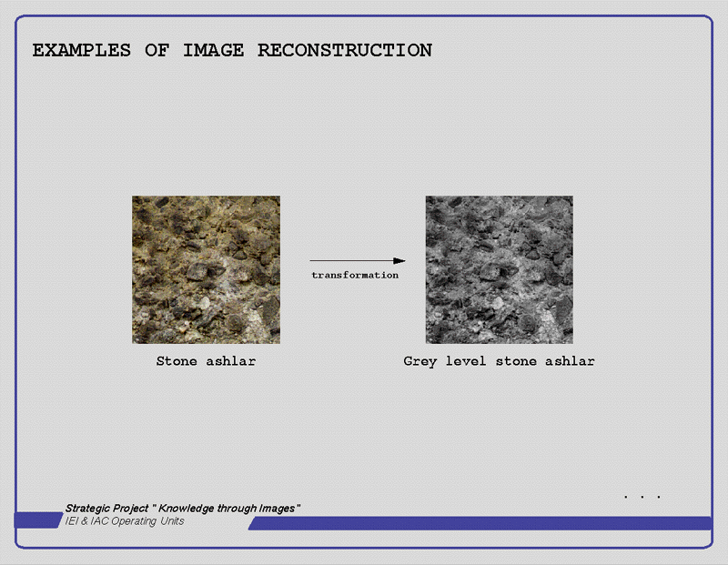
Task: Click "Strategic Project Knowledge through Images" footer text
Action: pos(183,509)
